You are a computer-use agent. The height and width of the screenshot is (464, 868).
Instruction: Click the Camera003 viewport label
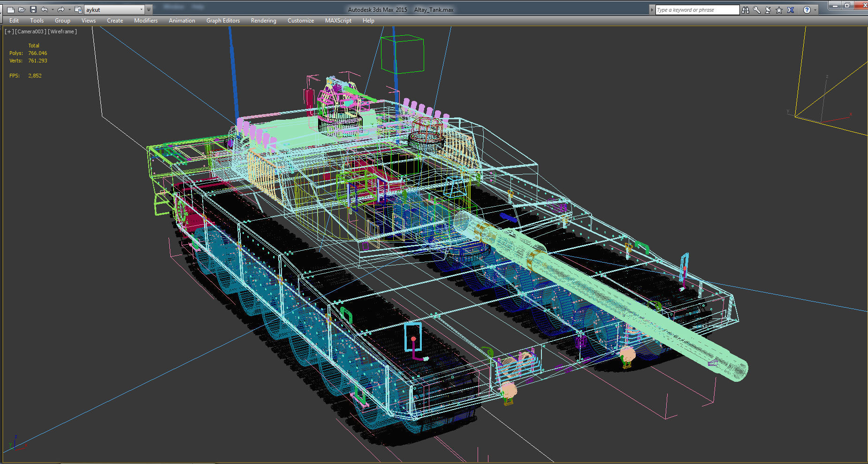point(30,31)
